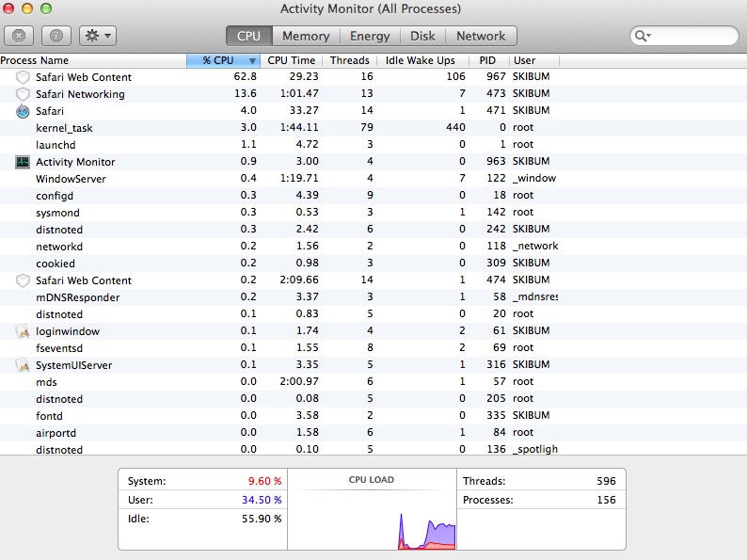
Task: Select distnoted row with PID 20
Action: [x=373, y=314]
